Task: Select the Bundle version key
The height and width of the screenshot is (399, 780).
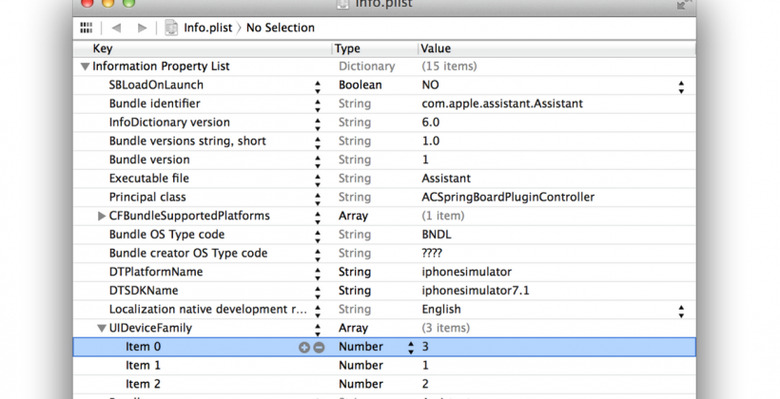Action: 149,160
